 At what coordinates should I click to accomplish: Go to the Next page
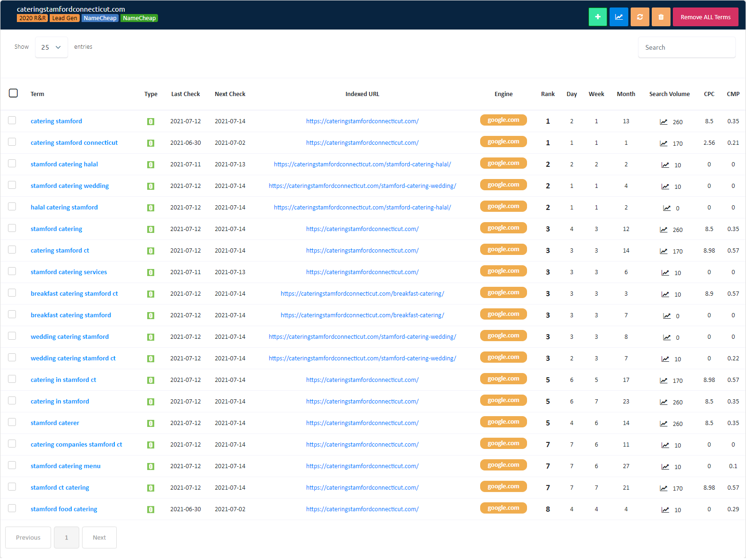pyautogui.click(x=99, y=538)
